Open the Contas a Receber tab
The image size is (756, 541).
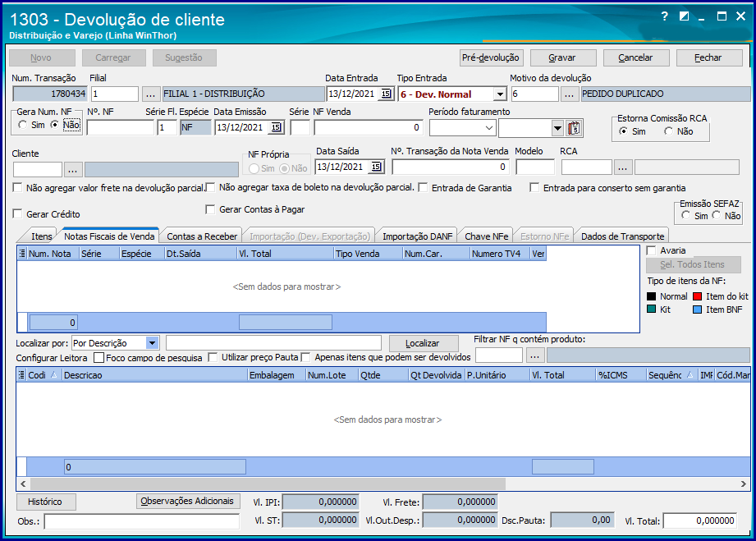[202, 236]
